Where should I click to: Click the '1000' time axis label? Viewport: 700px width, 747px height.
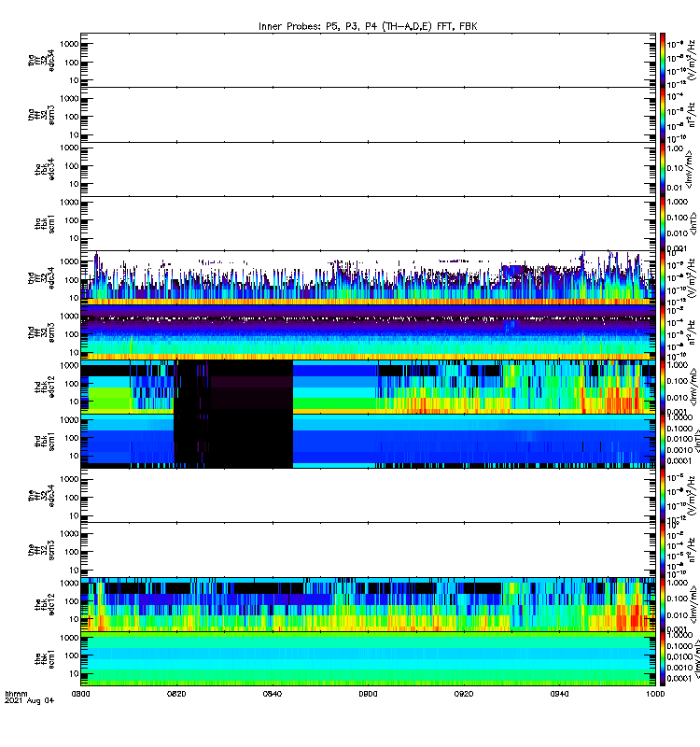point(655,694)
